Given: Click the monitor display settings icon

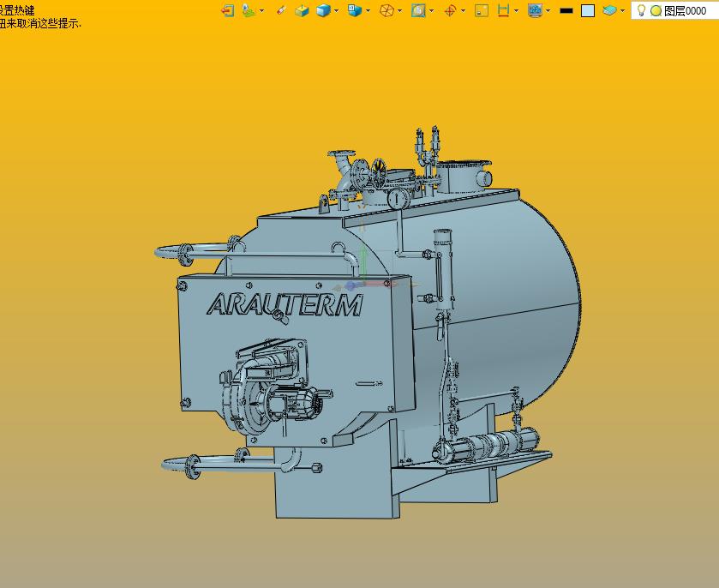Looking at the screenshot, I should pyautogui.click(x=535, y=10).
